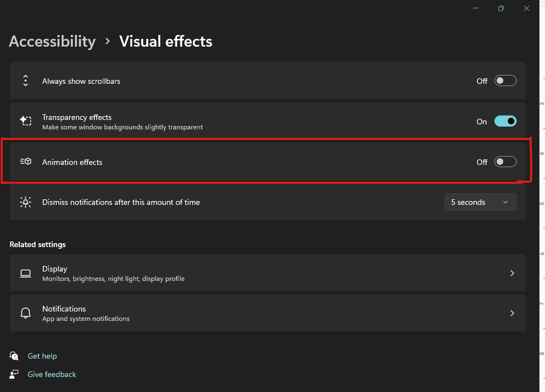Image resolution: width=545 pixels, height=392 pixels.
Task: Click the Display monitor icon
Action: [x=26, y=273]
